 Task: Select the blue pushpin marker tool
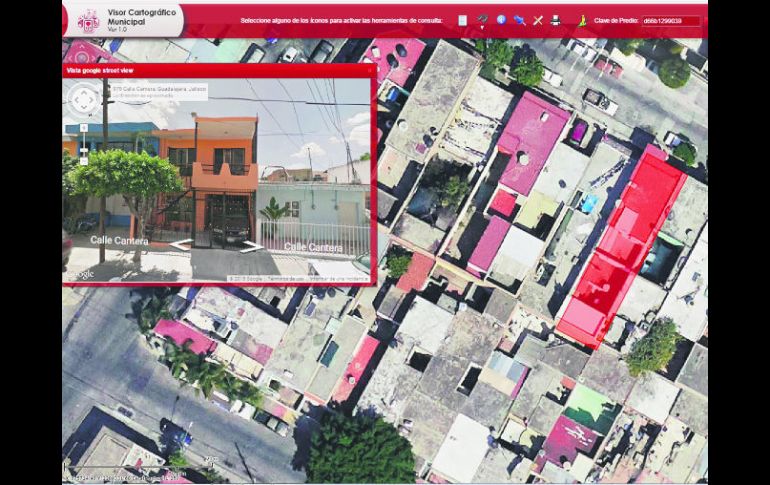[519, 20]
